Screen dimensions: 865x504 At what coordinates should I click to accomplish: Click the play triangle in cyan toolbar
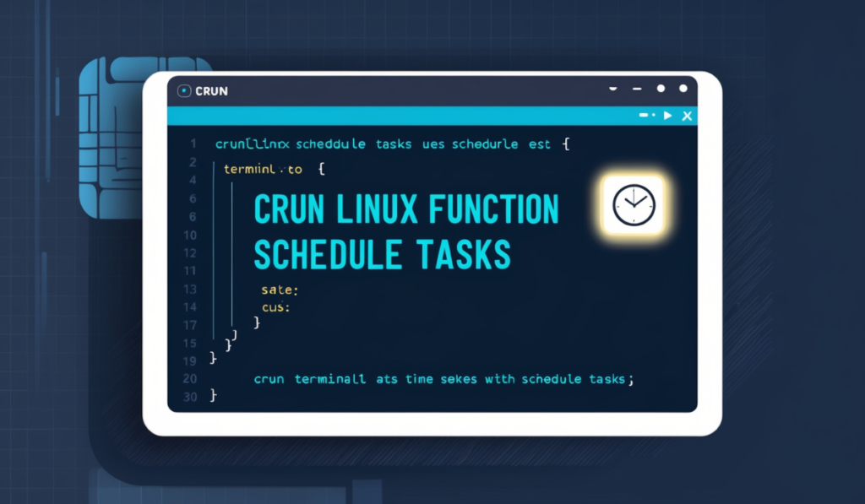tap(668, 116)
